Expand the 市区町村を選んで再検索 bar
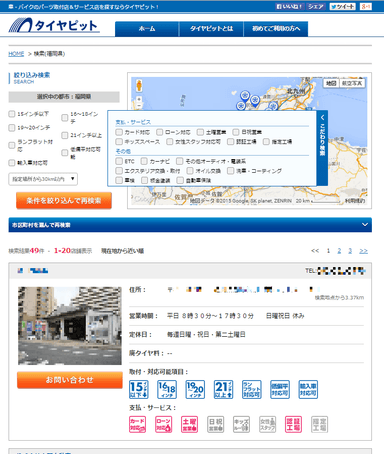The width and height of the screenshot is (384, 454). click(190, 225)
